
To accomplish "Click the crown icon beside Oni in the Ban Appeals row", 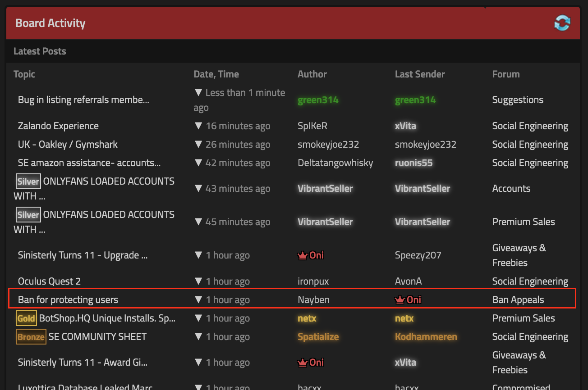I will (x=400, y=300).
